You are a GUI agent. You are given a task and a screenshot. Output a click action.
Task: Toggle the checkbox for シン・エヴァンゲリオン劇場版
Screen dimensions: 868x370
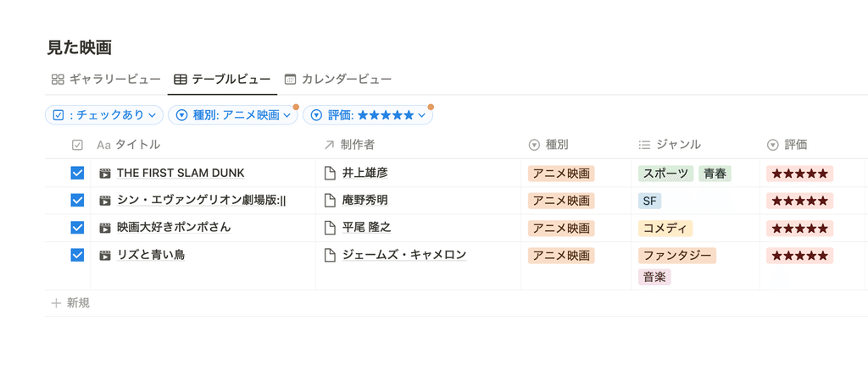click(77, 200)
